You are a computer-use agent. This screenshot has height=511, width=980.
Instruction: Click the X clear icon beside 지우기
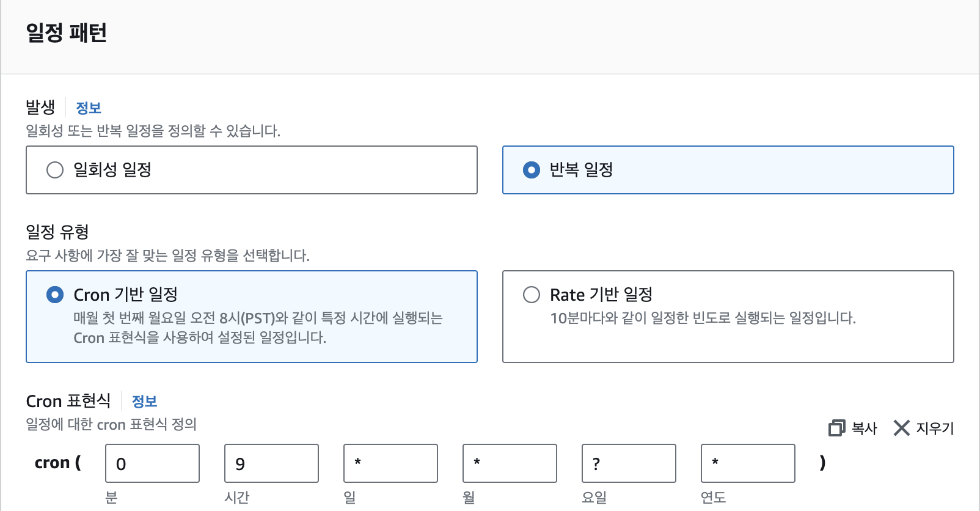[x=901, y=428]
